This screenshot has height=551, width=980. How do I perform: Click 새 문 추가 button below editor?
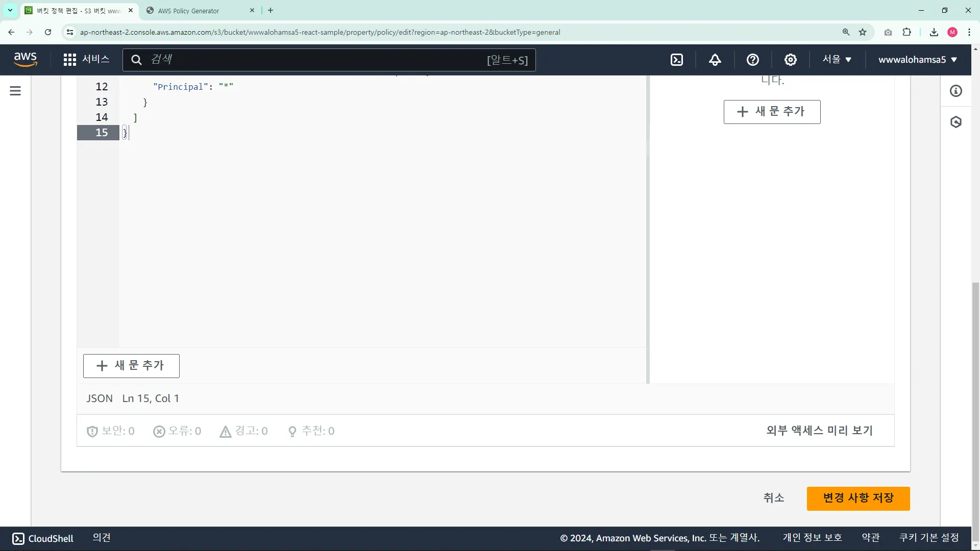(131, 366)
